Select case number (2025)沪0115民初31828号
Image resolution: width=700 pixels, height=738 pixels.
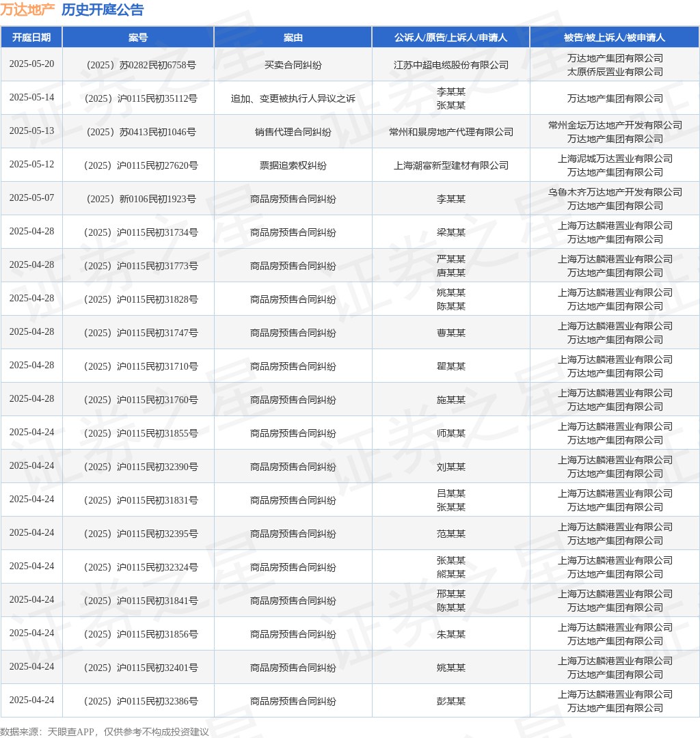[141, 299]
